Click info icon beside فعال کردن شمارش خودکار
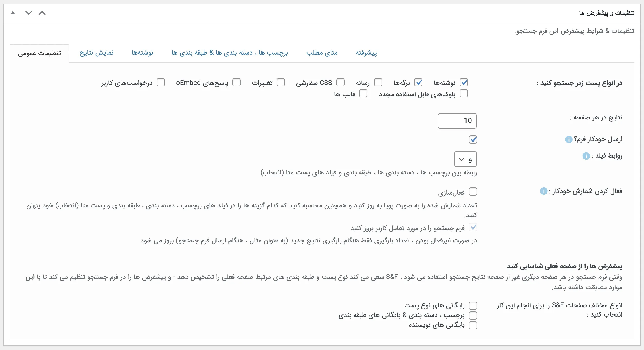This screenshot has width=644, height=350. [x=544, y=191]
